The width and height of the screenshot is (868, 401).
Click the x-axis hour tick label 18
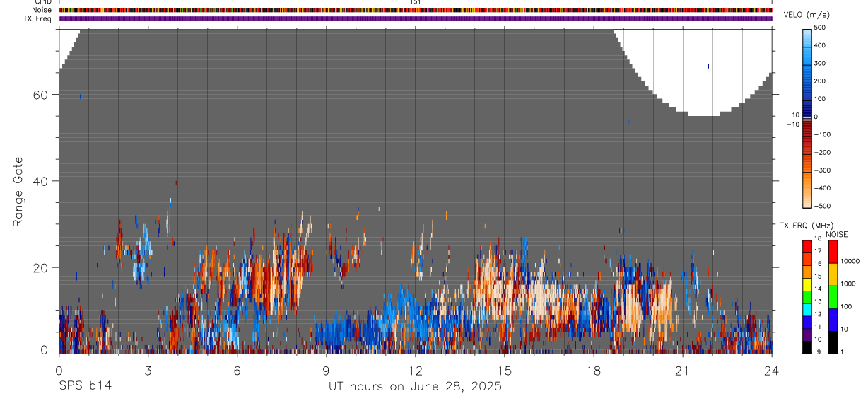594,371
